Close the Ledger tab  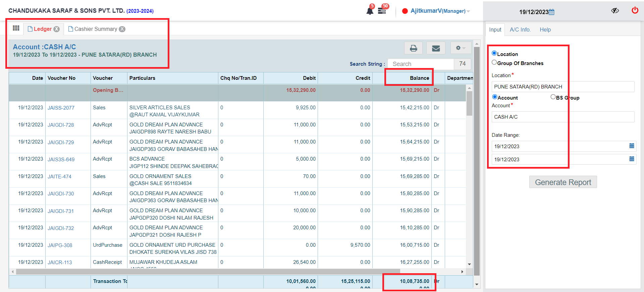point(57,29)
